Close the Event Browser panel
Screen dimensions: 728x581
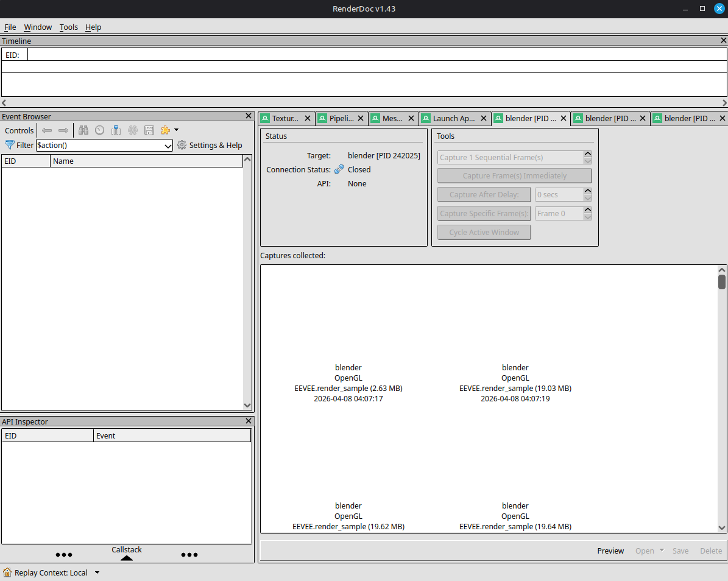point(249,116)
